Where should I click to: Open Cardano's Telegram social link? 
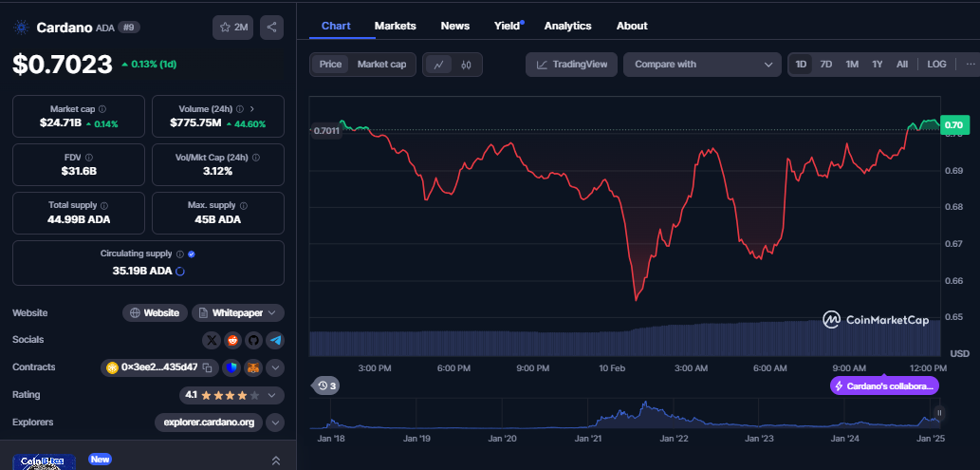(x=274, y=340)
